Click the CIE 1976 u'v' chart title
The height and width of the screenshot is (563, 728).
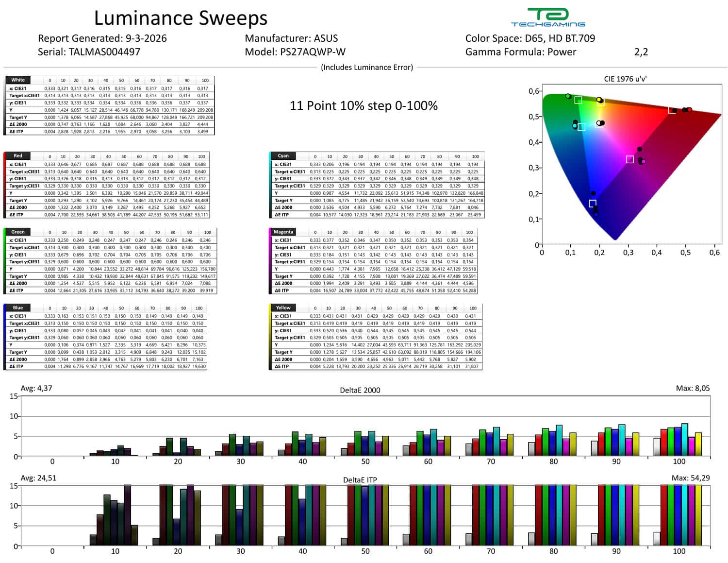click(x=625, y=79)
